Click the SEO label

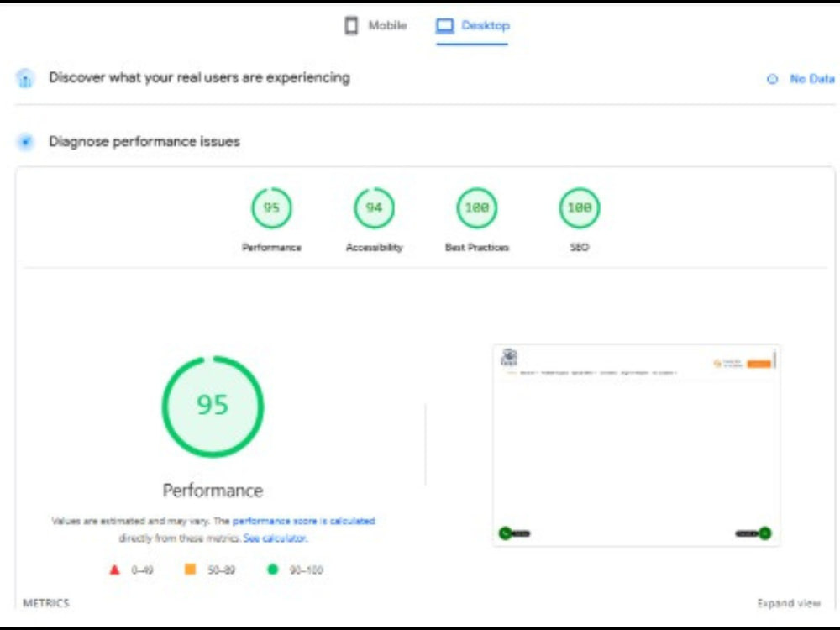[579, 248]
